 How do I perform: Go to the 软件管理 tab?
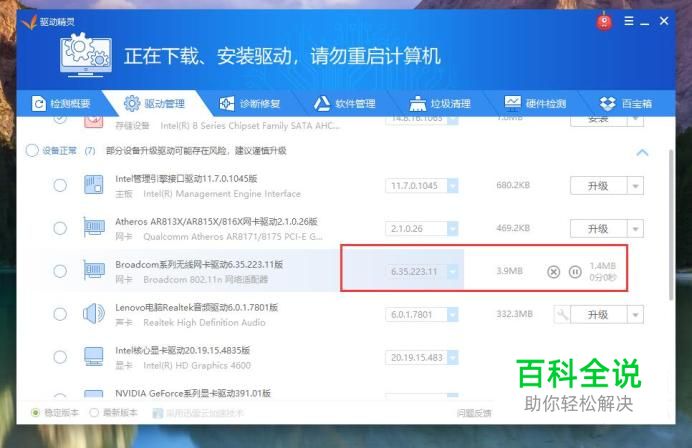click(345, 104)
